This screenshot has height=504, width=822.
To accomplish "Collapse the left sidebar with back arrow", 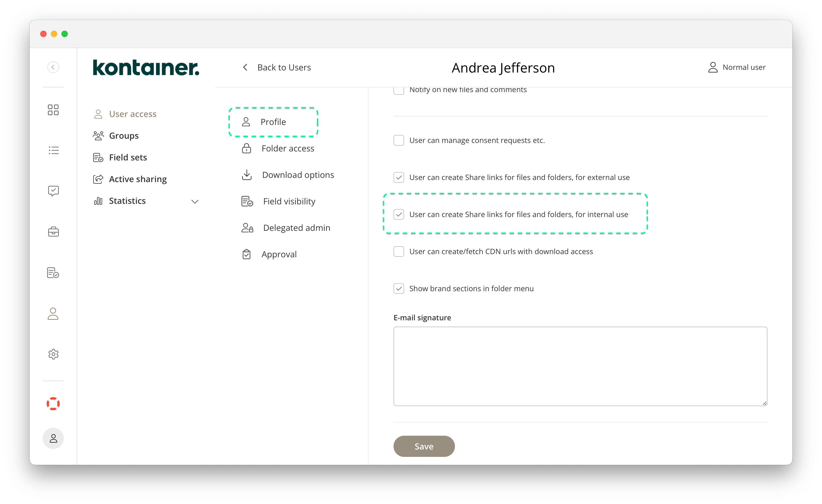I will [x=53, y=67].
